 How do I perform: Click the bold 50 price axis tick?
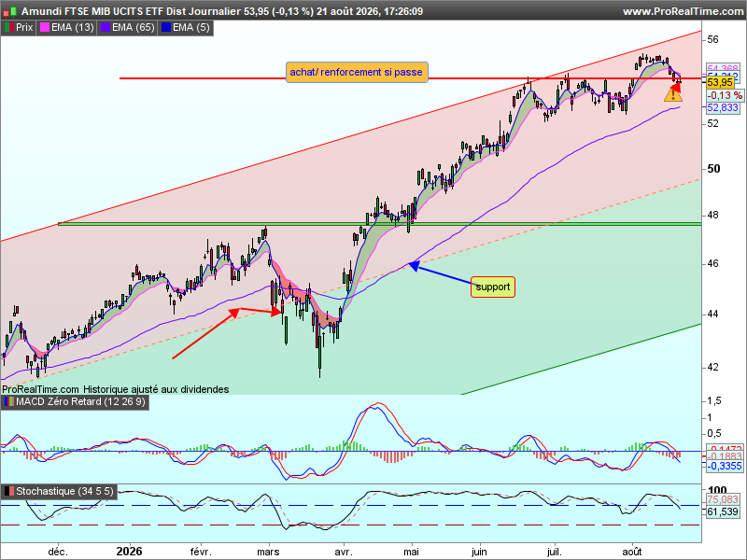click(x=713, y=169)
